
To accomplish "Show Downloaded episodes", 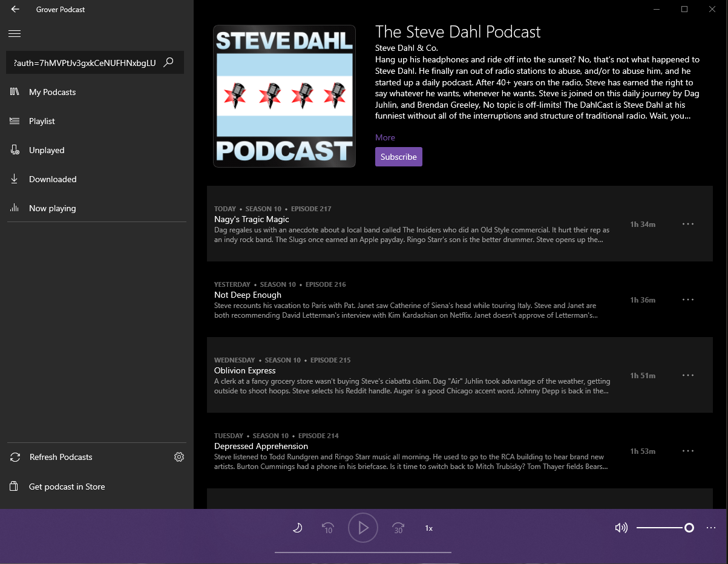I will 97,179.
